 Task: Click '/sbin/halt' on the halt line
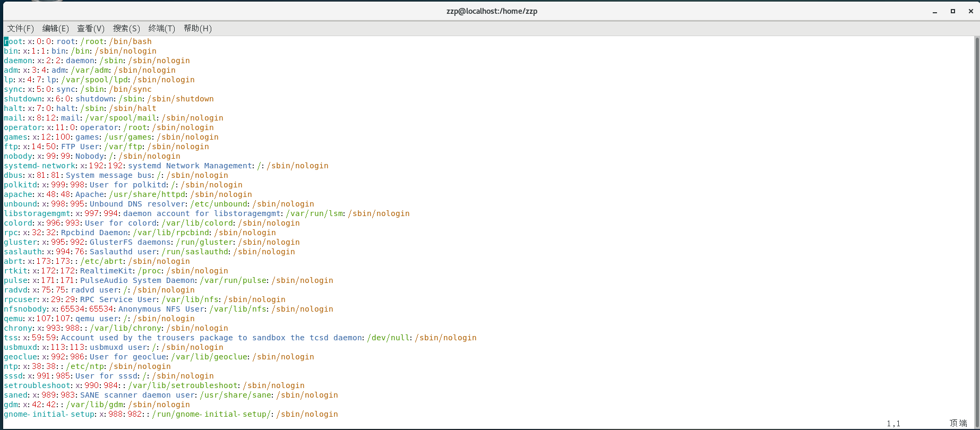pos(133,108)
